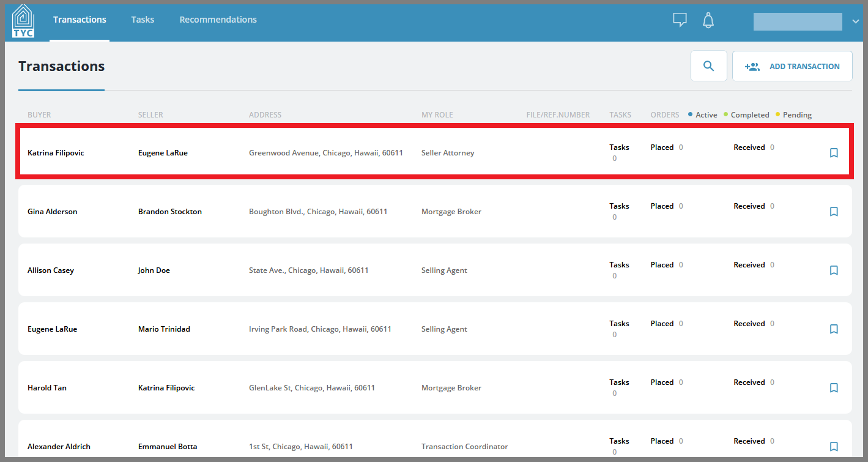Viewport: 868px width, 462px height.
Task: Click the blue Active status dot
Action: [x=691, y=114]
